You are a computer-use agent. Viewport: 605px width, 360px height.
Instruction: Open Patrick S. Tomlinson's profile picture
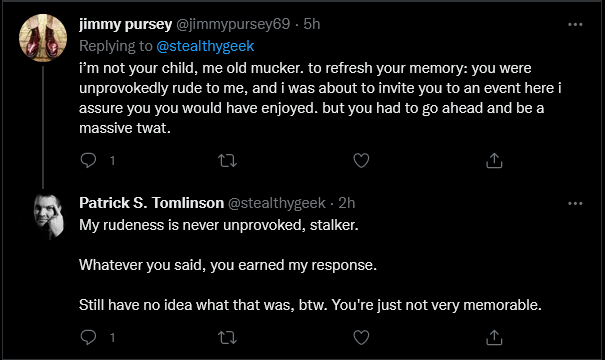point(48,216)
